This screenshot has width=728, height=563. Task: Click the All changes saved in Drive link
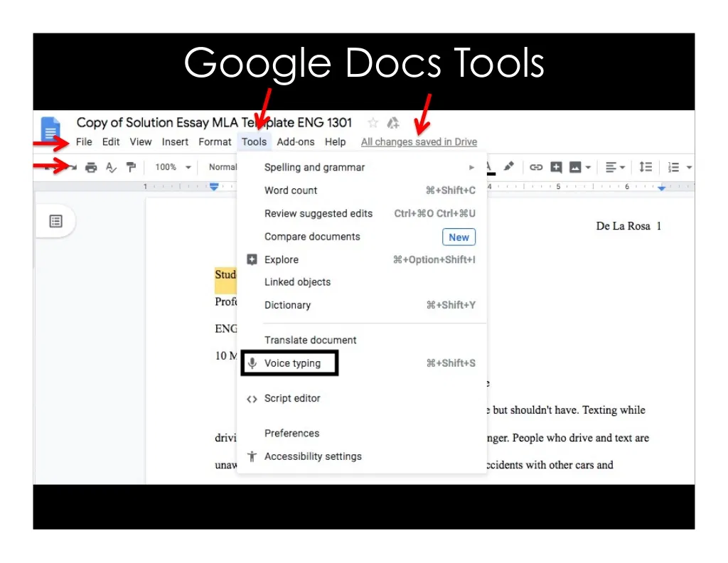point(419,141)
